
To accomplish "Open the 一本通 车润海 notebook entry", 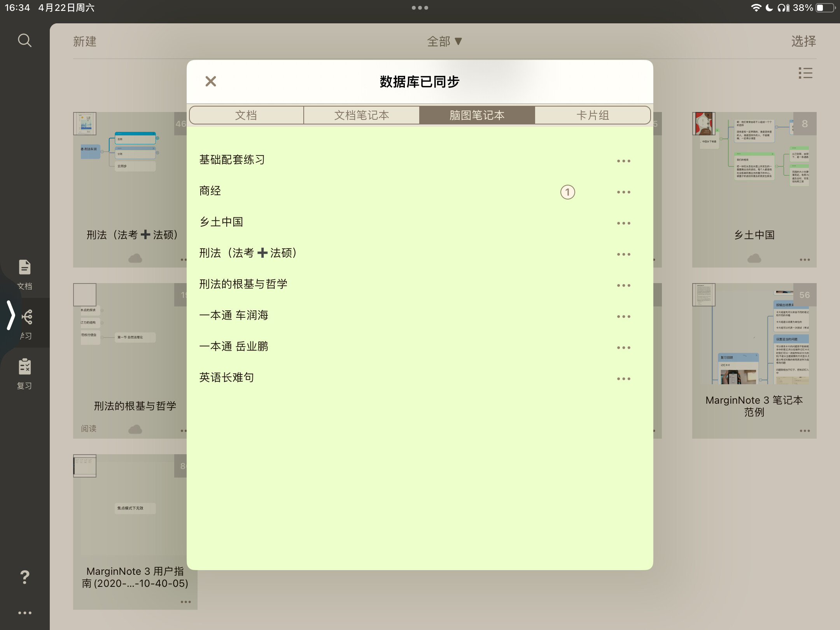I will [x=234, y=315].
